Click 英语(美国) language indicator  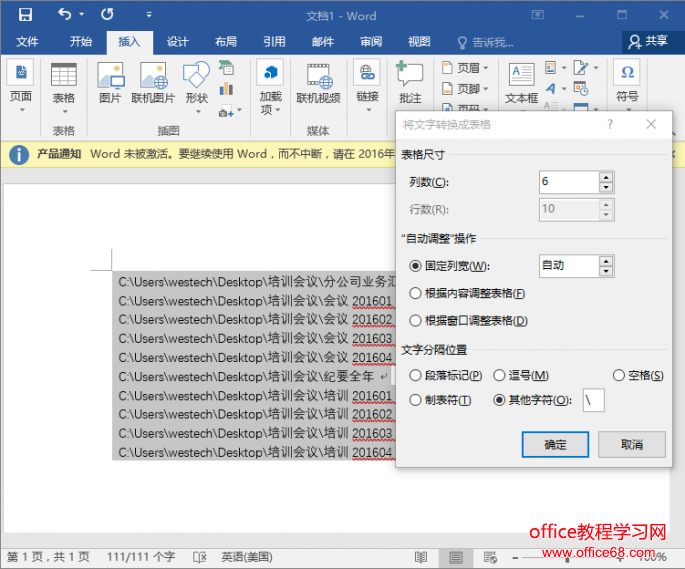[247, 557]
